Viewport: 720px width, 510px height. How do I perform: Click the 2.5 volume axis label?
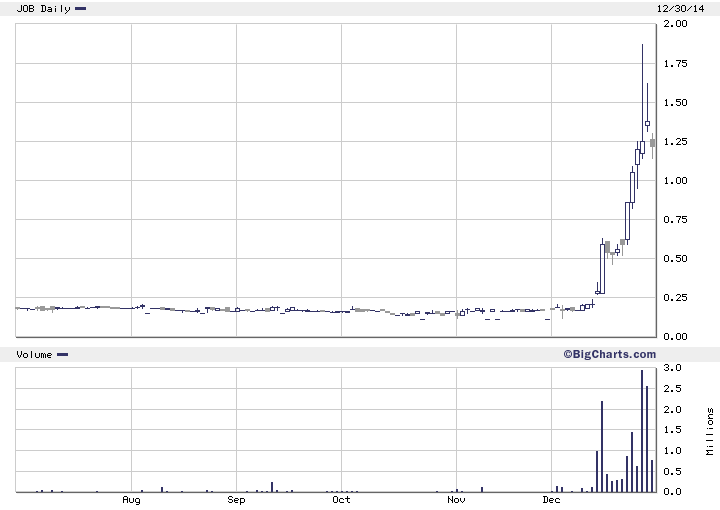(672, 389)
